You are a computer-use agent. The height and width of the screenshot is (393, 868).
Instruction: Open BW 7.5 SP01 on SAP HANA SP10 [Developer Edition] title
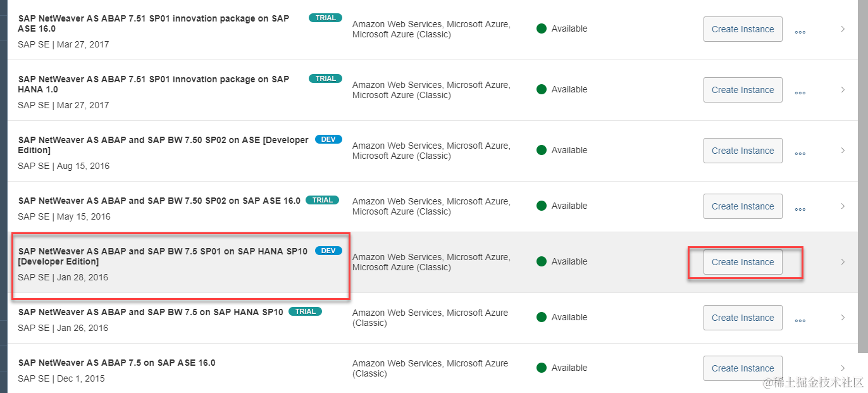click(163, 256)
